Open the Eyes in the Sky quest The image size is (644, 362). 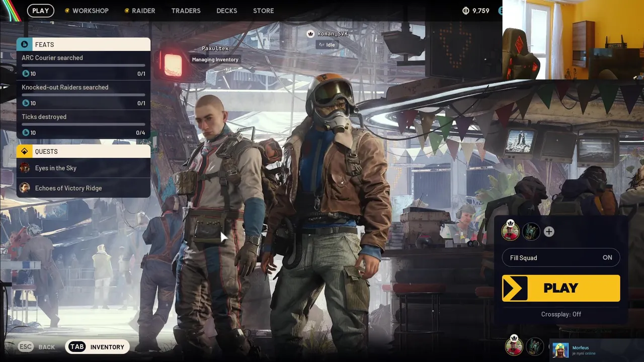click(x=84, y=168)
